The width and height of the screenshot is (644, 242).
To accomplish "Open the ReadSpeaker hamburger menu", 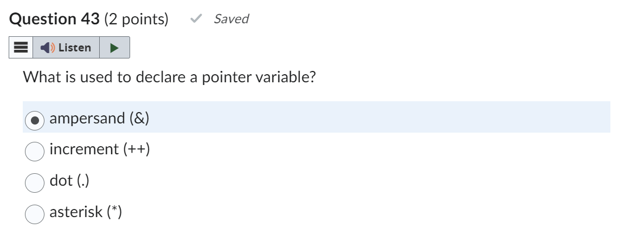I will point(21,48).
